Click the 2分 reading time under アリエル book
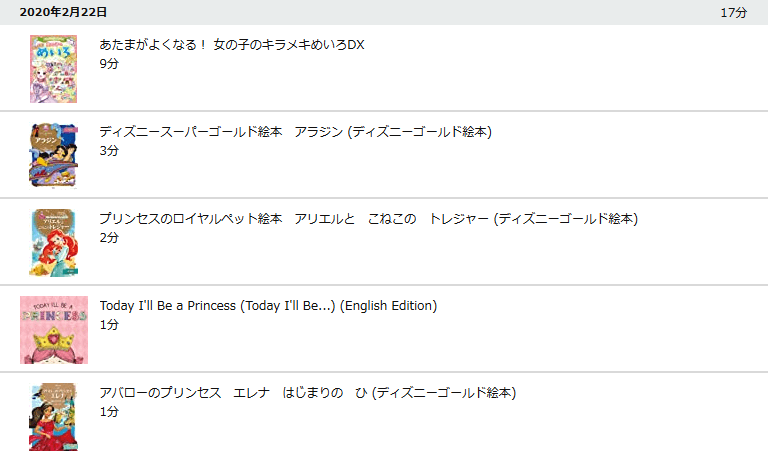 tap(109, 238)
